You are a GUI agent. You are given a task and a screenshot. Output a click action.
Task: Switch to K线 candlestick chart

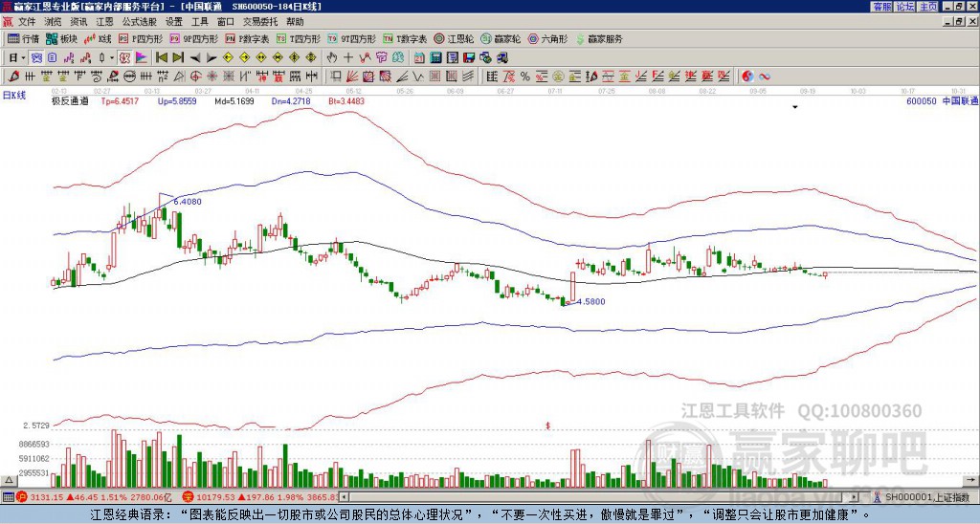click(98, 38)
